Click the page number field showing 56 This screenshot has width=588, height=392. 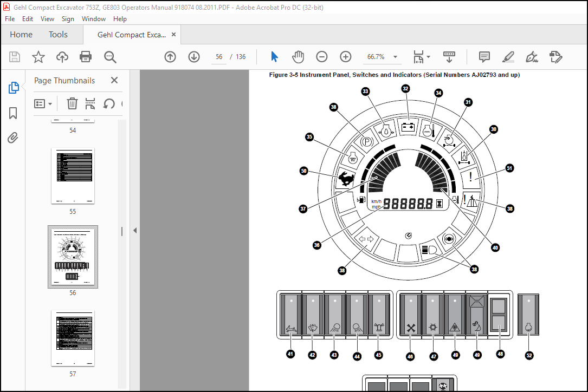coord(219,57)
